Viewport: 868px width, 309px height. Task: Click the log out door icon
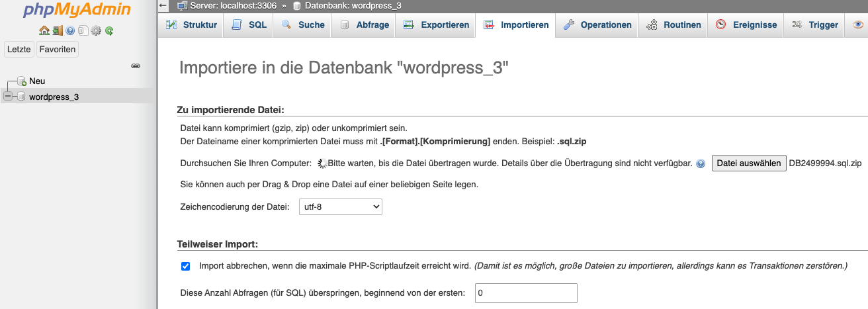[58, 30]
